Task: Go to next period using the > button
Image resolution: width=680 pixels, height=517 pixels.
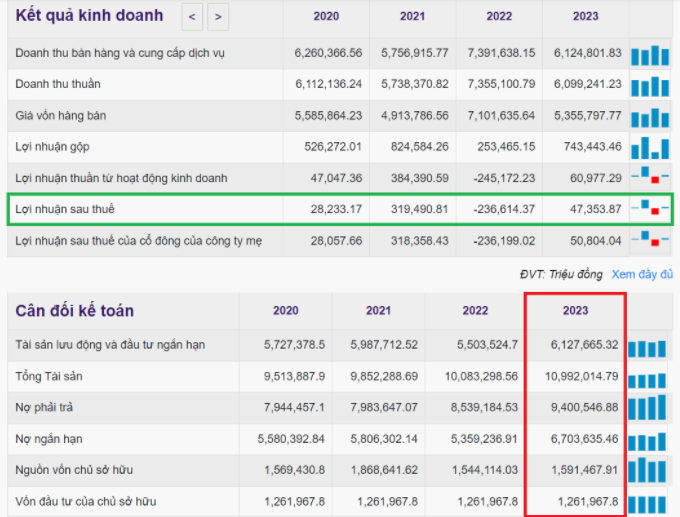Action: tap(218, 17)
